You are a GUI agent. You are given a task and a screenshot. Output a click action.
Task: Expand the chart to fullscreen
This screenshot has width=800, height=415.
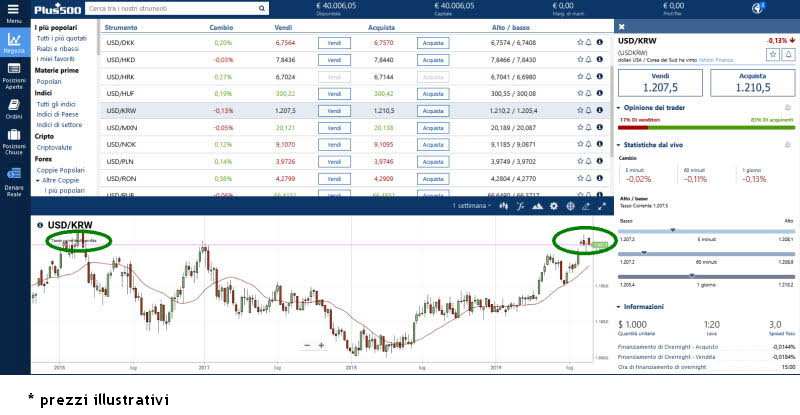click(602, 205)
